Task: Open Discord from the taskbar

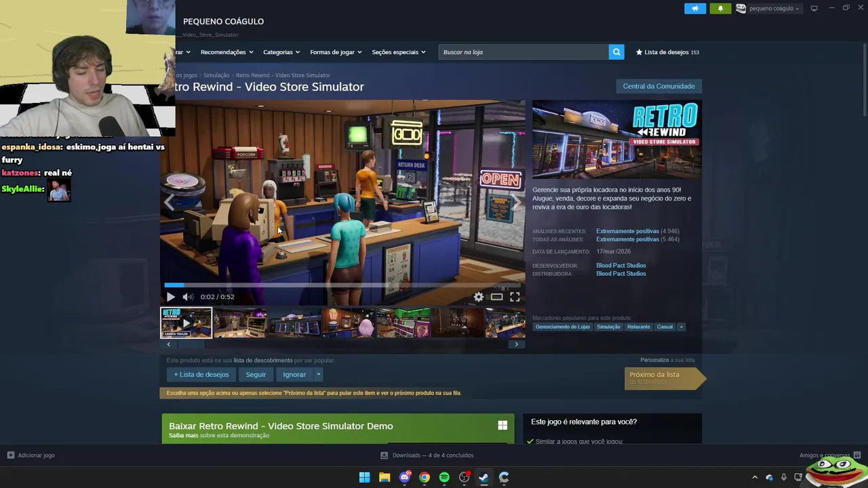Action: pos(405,477)
